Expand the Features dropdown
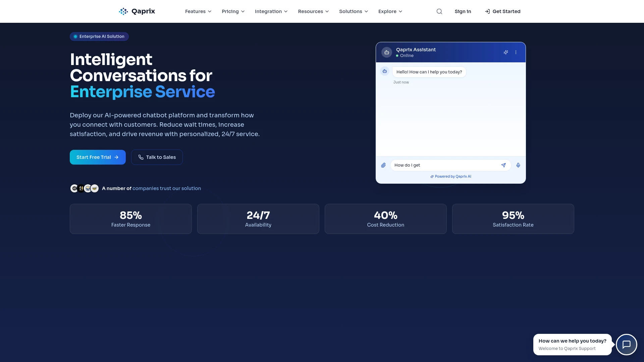 click(198, 11)
